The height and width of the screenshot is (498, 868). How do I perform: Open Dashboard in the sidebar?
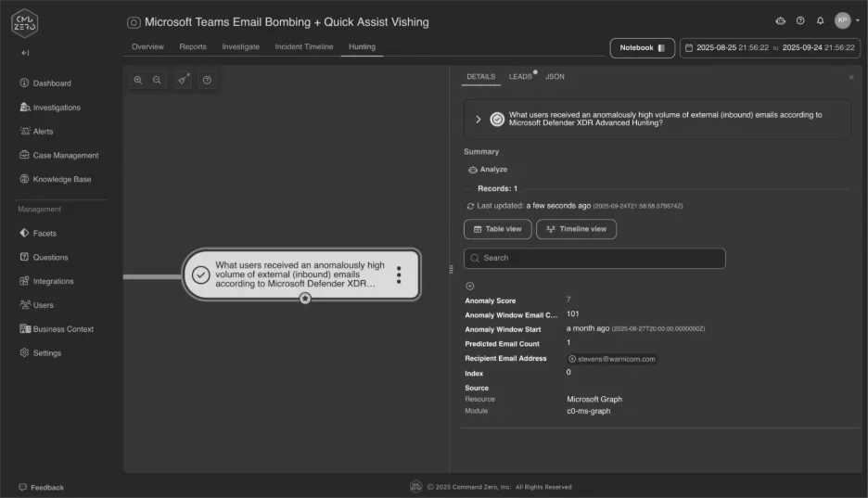(45, 83)
